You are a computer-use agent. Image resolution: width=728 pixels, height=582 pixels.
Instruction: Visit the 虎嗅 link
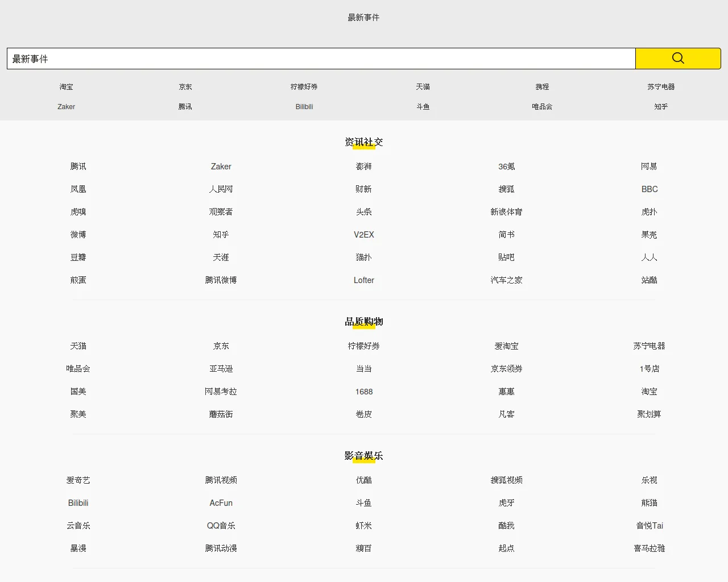click(78, 212)
